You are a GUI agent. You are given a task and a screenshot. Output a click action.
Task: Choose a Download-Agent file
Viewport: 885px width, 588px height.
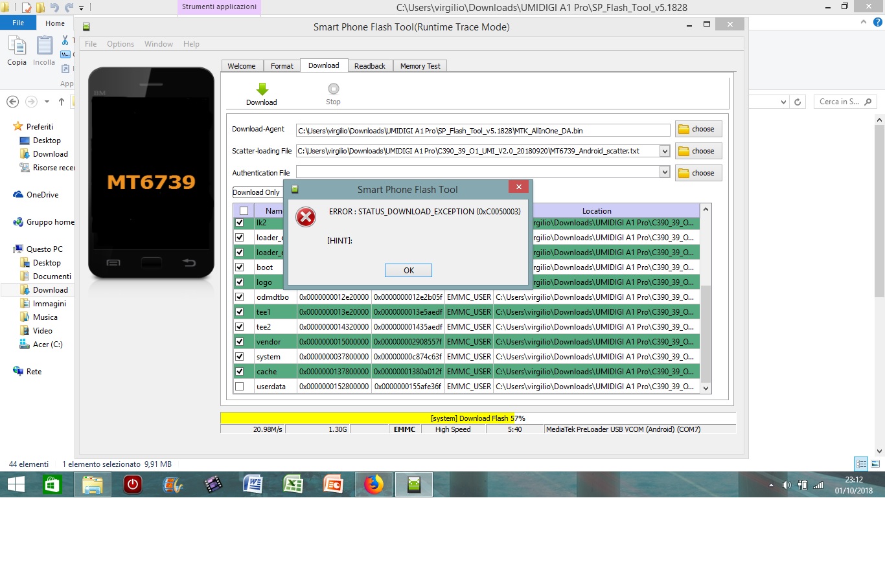point(698,129)
